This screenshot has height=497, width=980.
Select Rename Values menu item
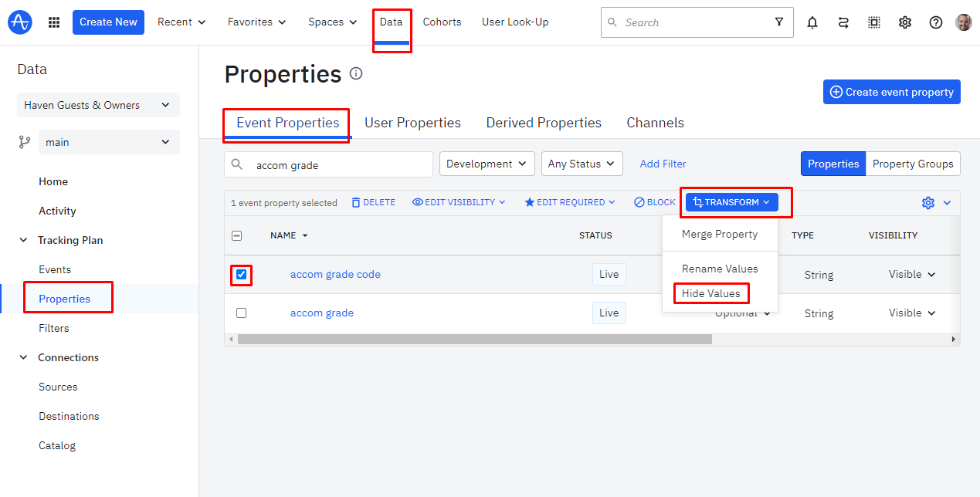[720, 269]
